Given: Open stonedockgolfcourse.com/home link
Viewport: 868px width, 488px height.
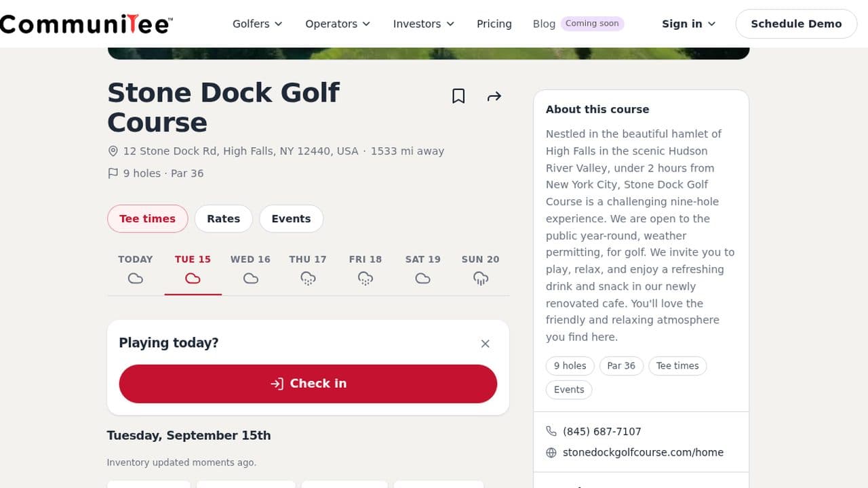Looking at the screenshot, I should (x=643, y=452).
